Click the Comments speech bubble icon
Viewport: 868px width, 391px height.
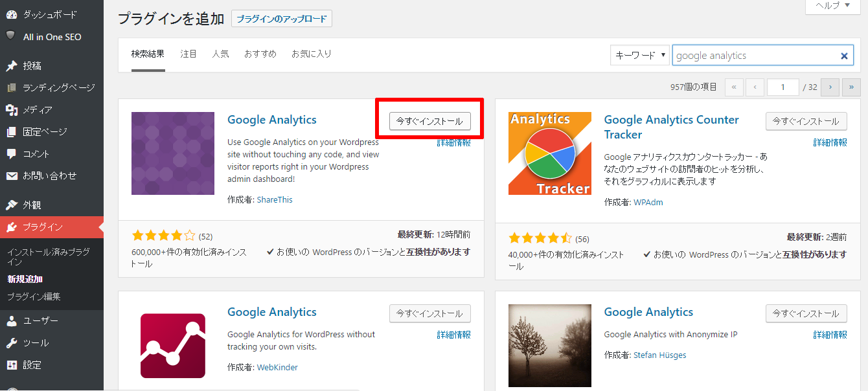(11, 154)
